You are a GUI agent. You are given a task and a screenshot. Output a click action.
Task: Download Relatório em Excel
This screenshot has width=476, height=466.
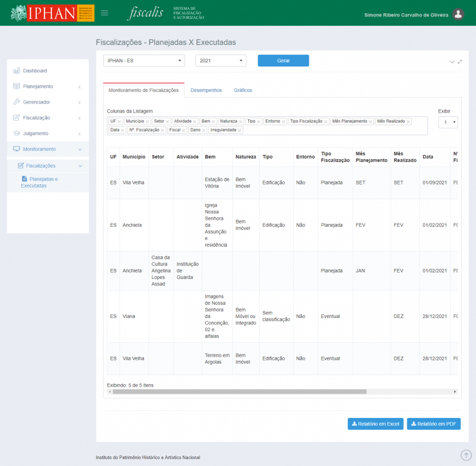tap(376, 424)
